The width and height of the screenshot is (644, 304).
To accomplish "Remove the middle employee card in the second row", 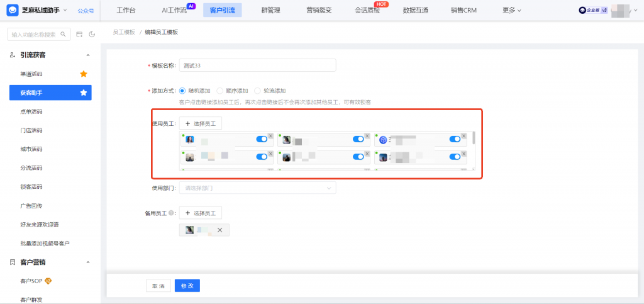I will point(367,153).
